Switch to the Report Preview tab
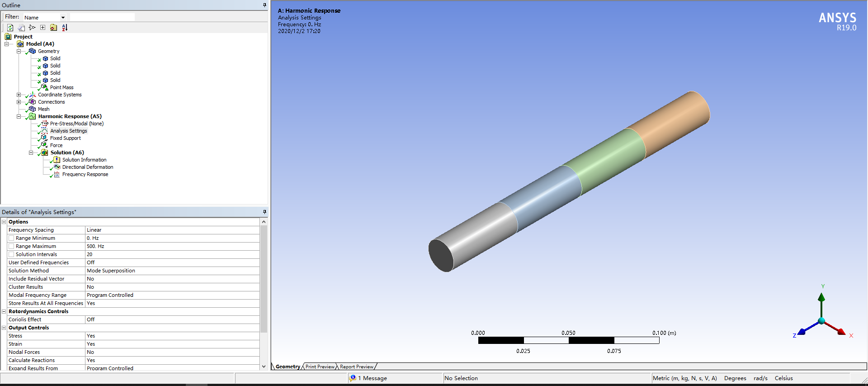 [357, 367]
